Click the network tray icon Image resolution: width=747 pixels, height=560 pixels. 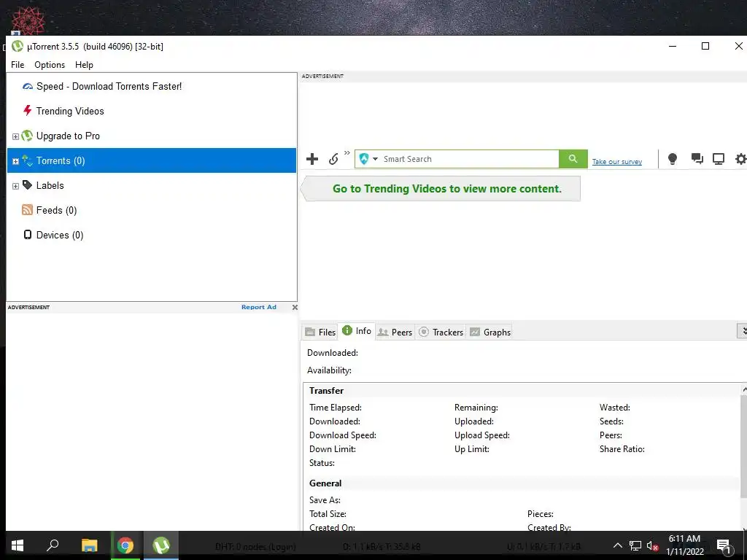[x=635, y=545]
